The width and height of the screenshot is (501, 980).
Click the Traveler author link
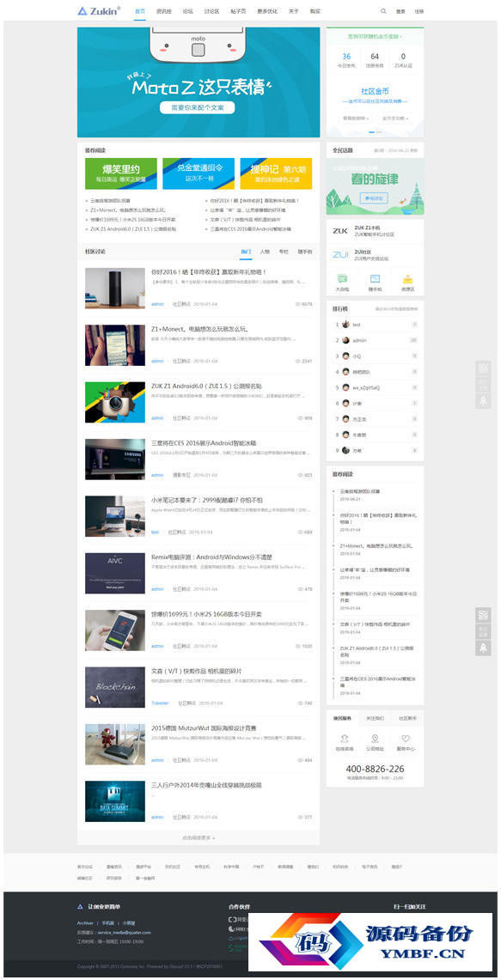point(160,703)
